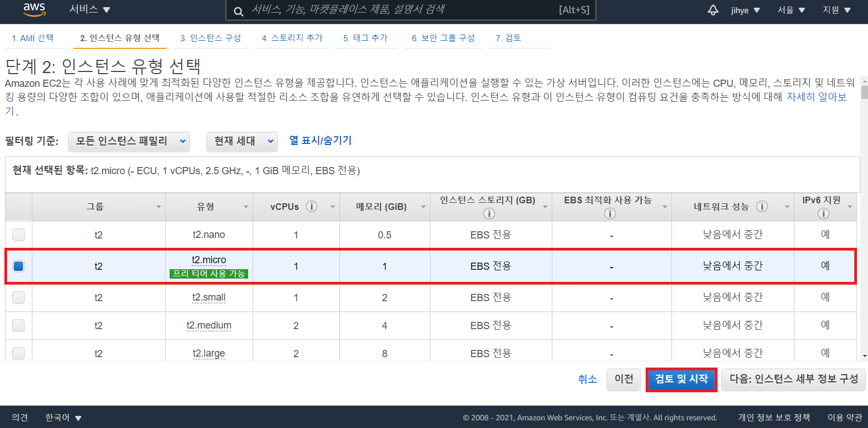Show network performance info icon
This screenshot has height=428, width=868.
coord(762,207)
